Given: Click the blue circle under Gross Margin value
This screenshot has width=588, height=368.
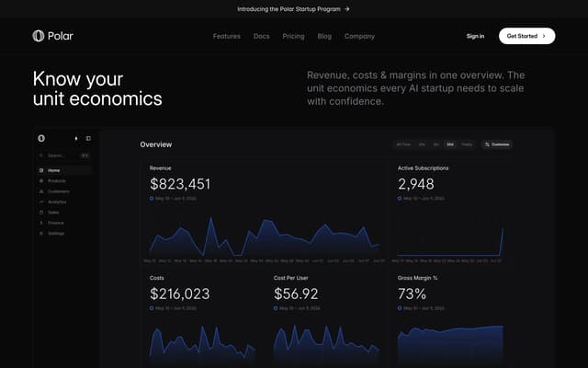Looking at the screenshot, I should [400, 308].
